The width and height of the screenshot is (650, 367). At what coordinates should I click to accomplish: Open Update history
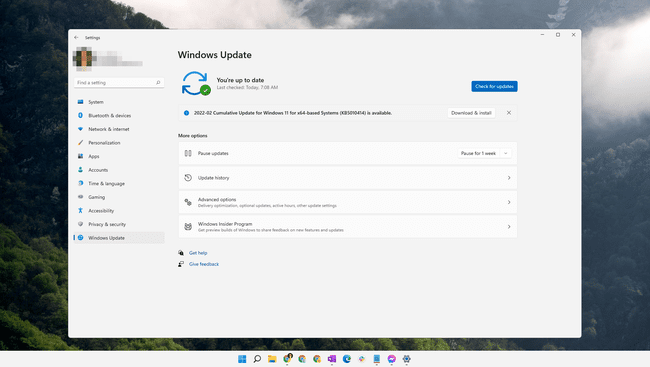point(347,178)
